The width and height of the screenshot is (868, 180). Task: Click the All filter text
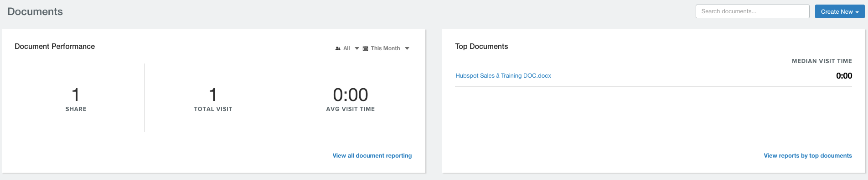coord(346,48)
